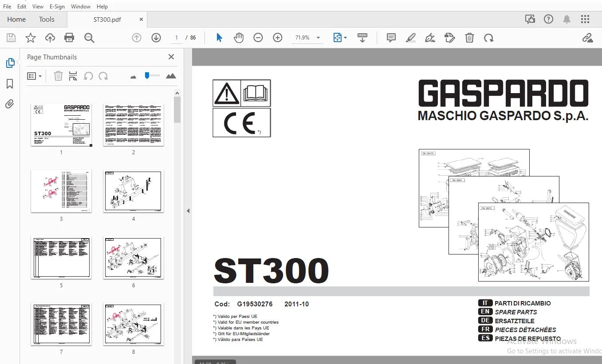Click the edit stamp tool icon
602x364 pixels.
[x=449, y=38]
